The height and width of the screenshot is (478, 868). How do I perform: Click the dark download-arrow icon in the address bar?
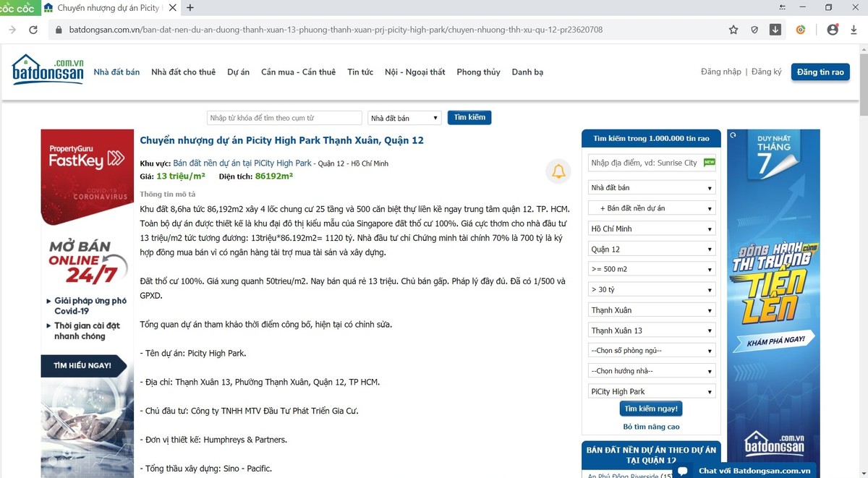(x=775, y=30)
